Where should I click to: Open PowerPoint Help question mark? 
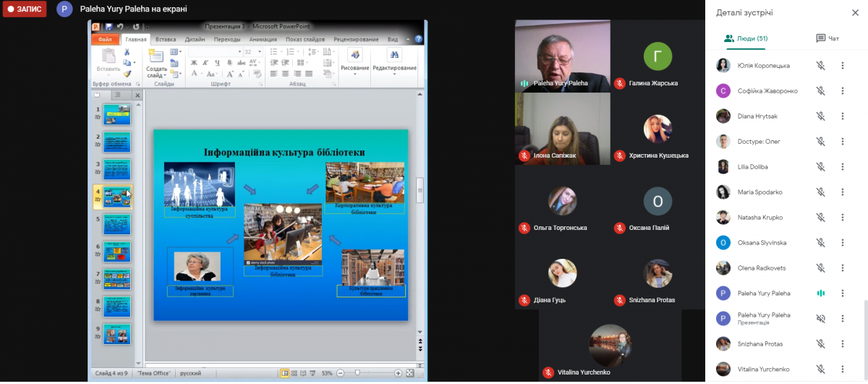(x=418, y=39)
